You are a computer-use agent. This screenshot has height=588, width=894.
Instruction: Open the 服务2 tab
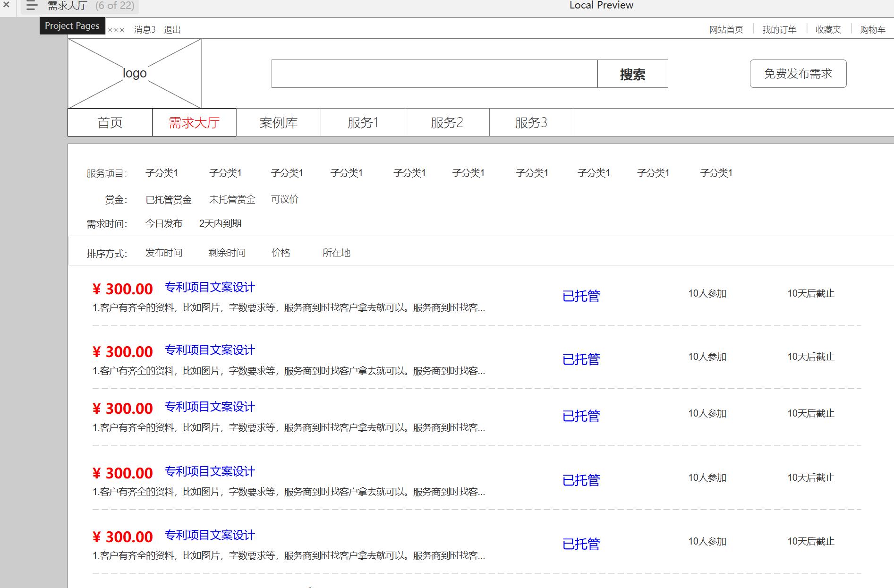click(447, 123)
